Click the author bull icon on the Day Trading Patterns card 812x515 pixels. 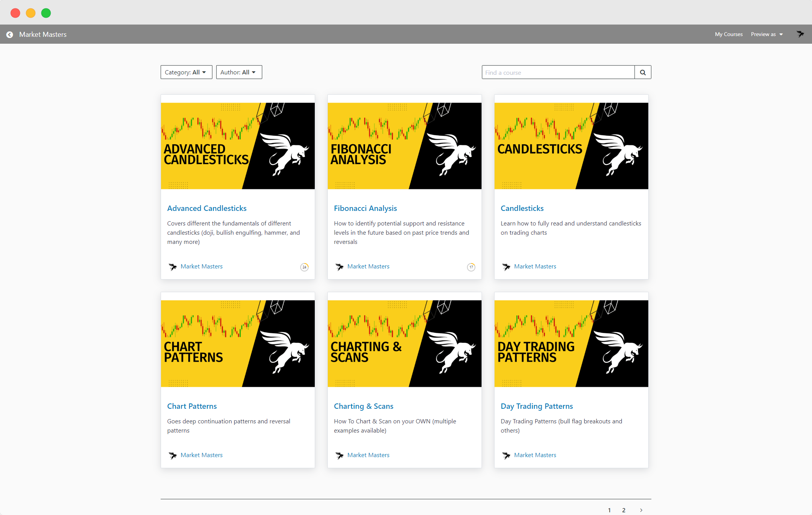506,456
